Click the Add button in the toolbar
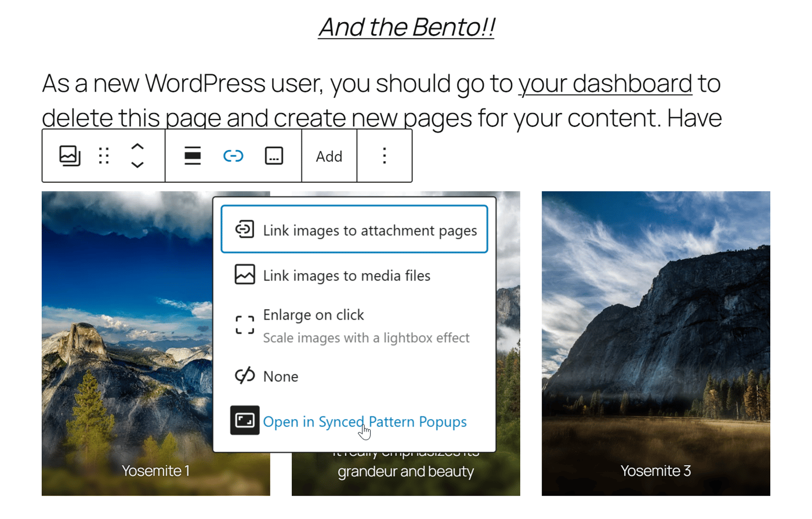Image resolution: width=812 pixels, height=519 pixels. [x=329, y=157]
